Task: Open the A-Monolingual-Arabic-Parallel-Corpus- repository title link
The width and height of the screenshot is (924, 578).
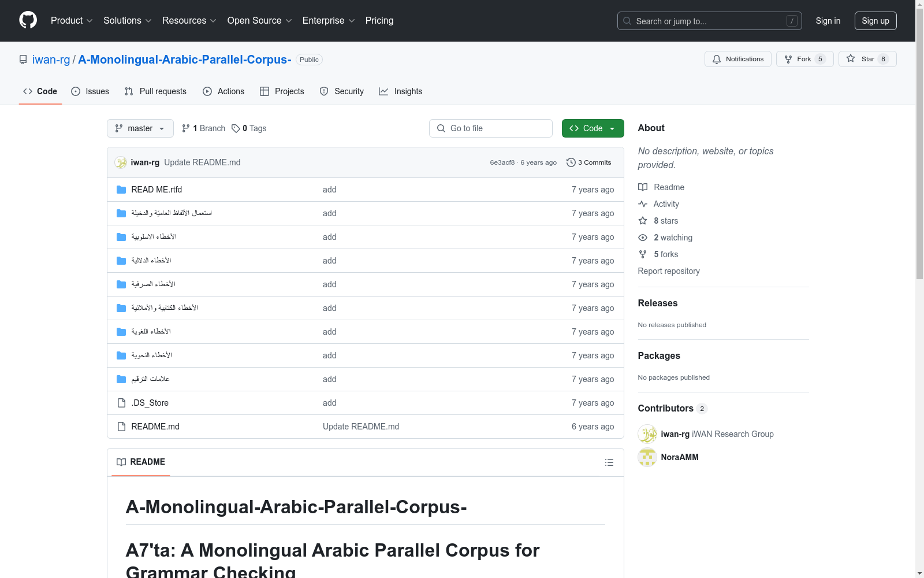Action: point(185,60)
